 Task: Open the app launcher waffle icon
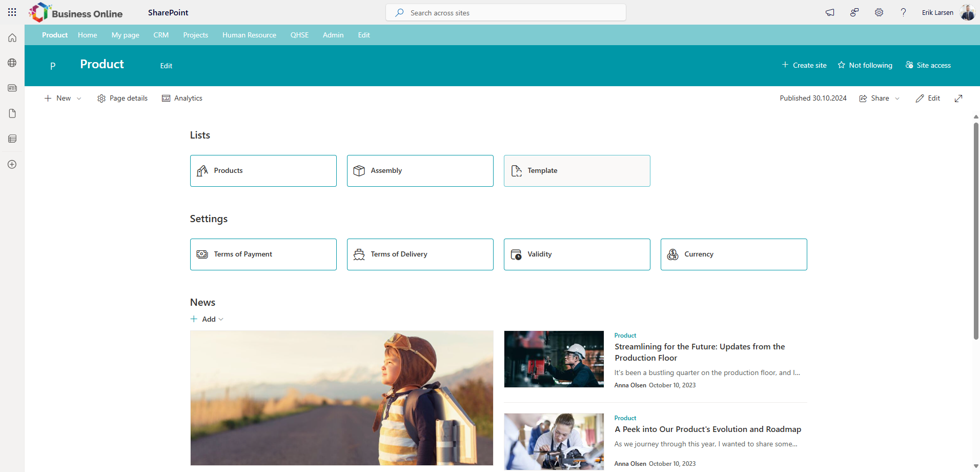click(12, 12)
